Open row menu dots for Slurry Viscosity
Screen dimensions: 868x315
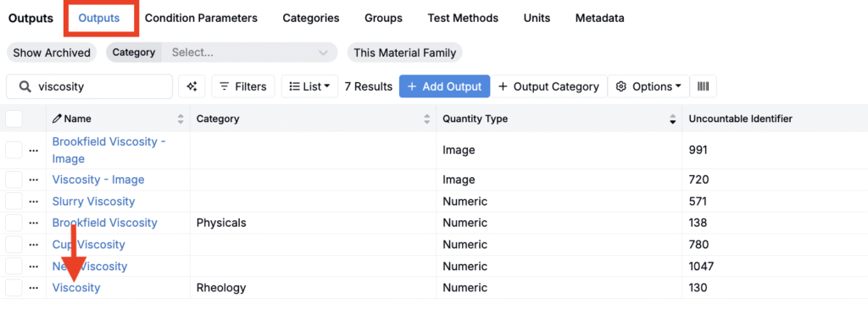(33, 202)
